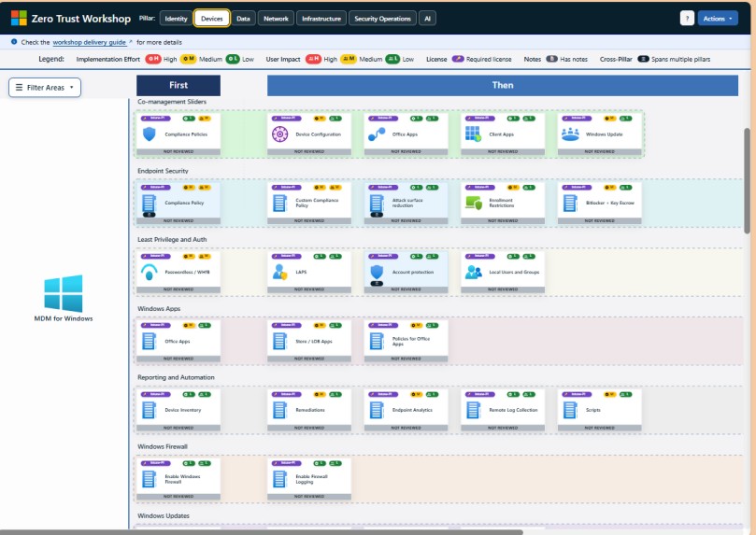756x535 pixels.
Task: Open the Security Operations pillar tab
Action: [x=381, y=18]
